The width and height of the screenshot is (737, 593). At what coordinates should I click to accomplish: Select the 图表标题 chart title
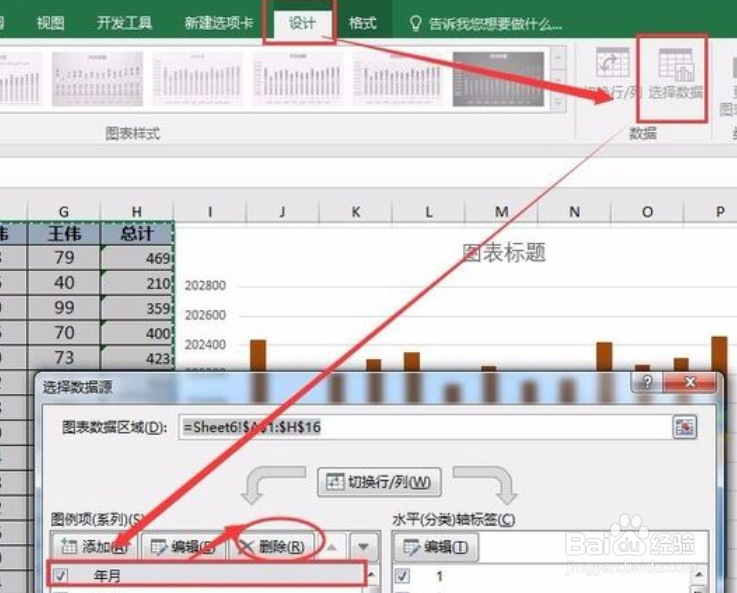[504, 252]
